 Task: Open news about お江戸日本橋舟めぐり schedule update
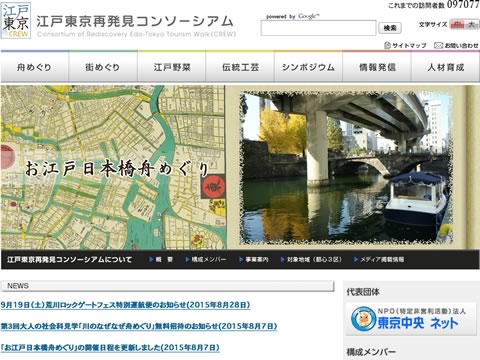coord(110,348)
